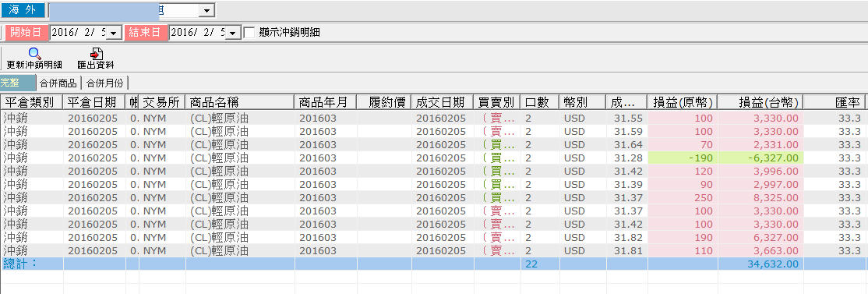Screen dimensions: 868x294
Task: Click the total profit 34,632.00
Action: (773, 264)
